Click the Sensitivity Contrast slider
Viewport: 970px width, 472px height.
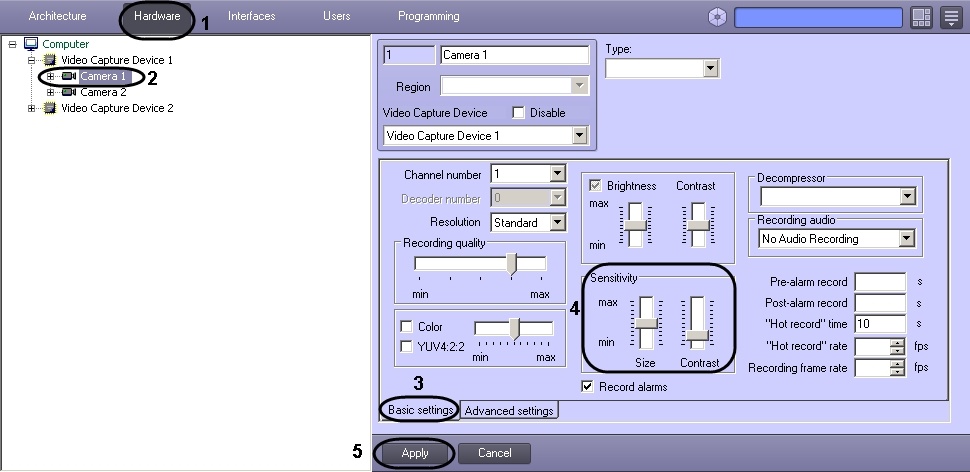pos(698,323)
